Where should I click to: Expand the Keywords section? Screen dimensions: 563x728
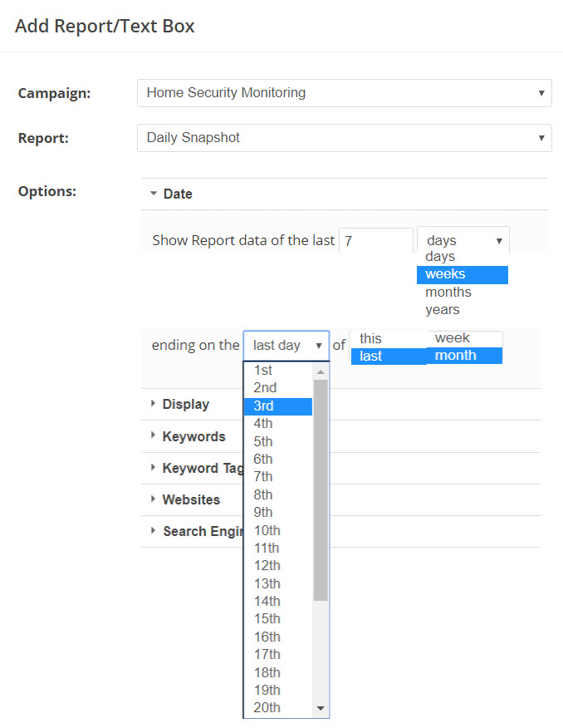point(193,436)
